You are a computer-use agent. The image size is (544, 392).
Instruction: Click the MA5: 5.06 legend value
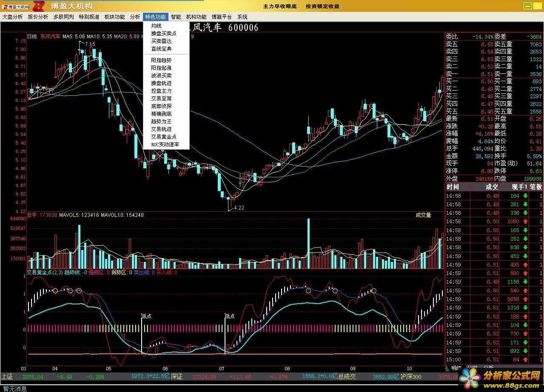(74, 37)
